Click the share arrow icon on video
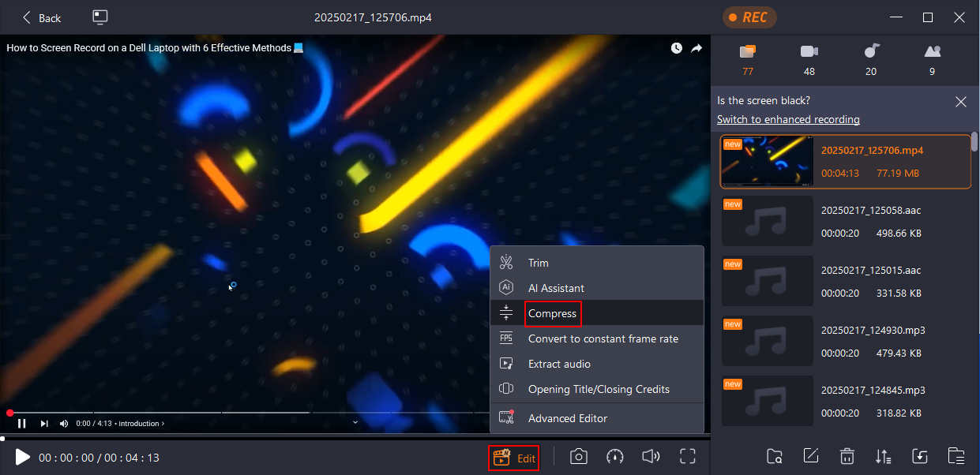Screen dimensions: 980x475 (697, 48)
